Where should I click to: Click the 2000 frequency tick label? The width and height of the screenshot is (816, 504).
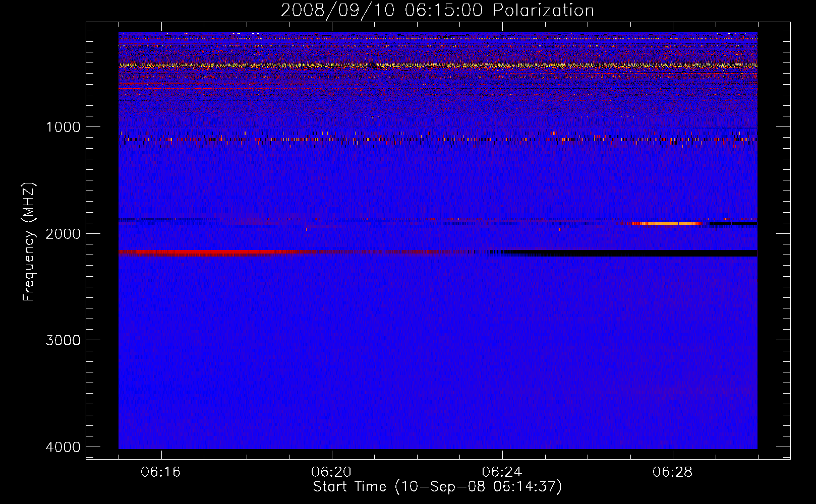click(63, 233)
